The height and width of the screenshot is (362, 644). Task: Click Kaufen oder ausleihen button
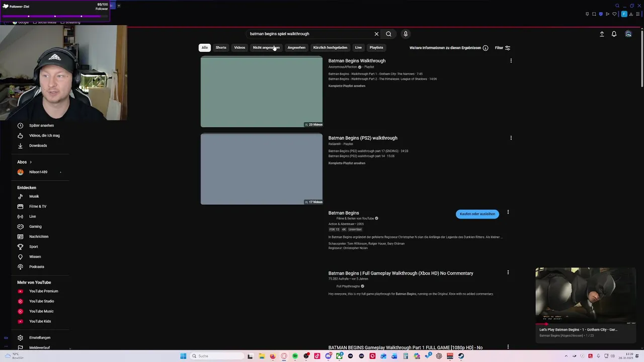[x=477, y=214]
